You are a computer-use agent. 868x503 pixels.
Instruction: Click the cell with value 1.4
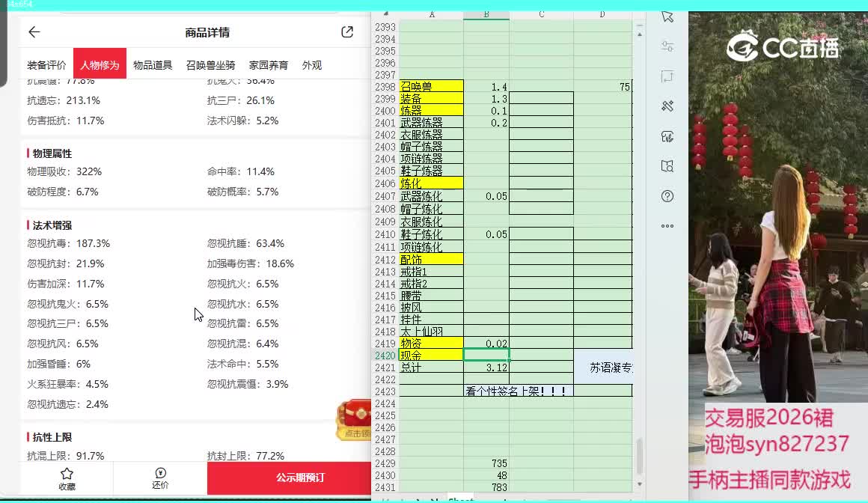(x=486, y=87)
